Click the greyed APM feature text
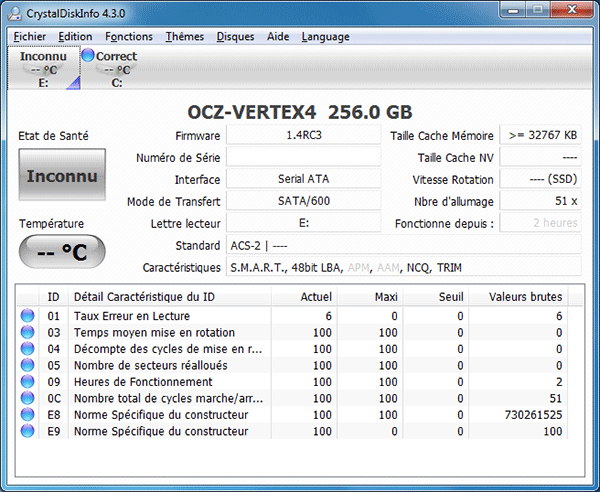 click(x=358, y=267)
